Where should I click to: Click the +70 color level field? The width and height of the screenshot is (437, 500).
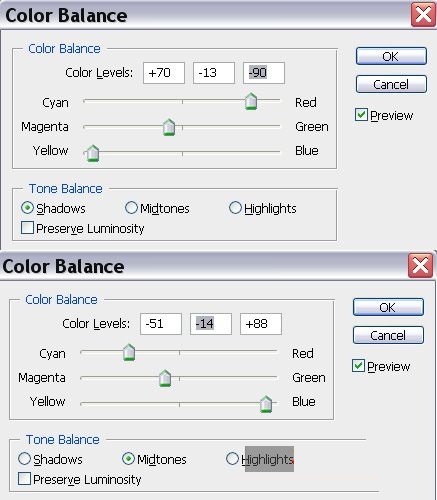pos(164,73)
